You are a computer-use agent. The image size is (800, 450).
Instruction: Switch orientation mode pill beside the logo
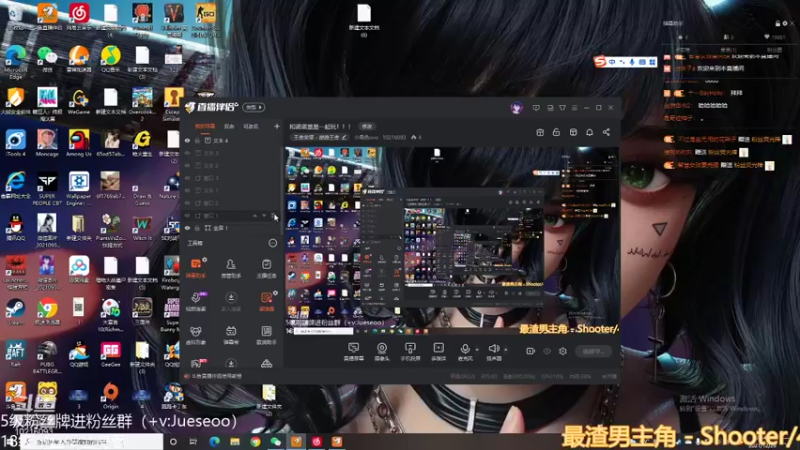coord(254,107)
